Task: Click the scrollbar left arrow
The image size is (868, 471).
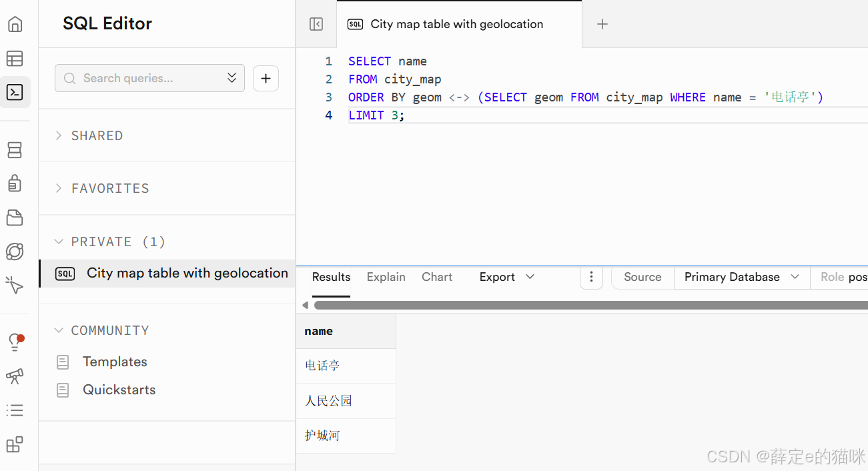Action: 305,305
